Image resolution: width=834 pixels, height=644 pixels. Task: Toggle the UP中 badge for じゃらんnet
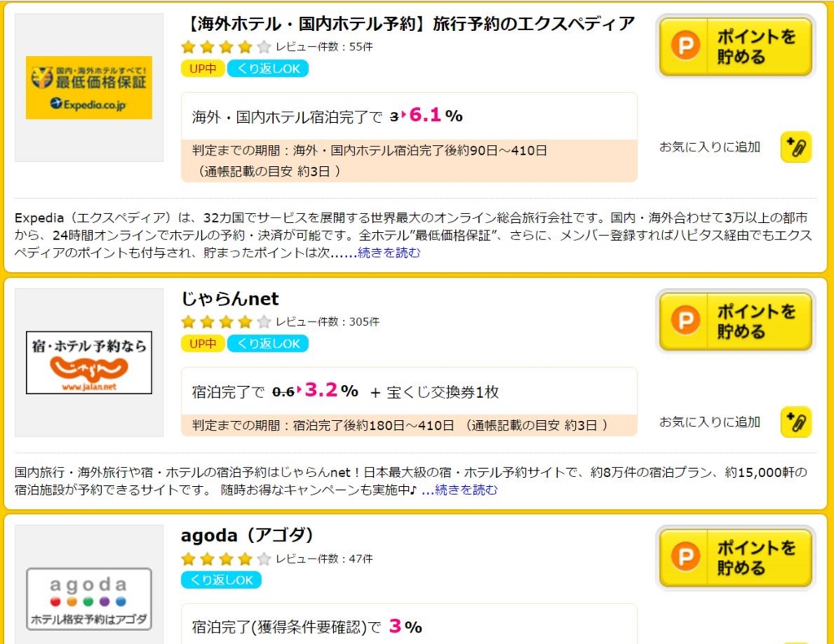[x=202, y=344]
